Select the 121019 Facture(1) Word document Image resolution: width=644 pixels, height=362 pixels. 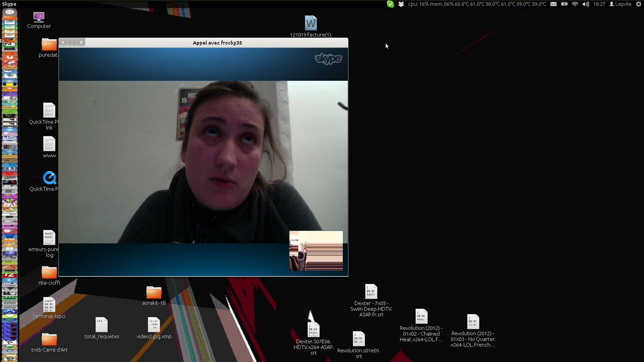click(x=311, y=23)
